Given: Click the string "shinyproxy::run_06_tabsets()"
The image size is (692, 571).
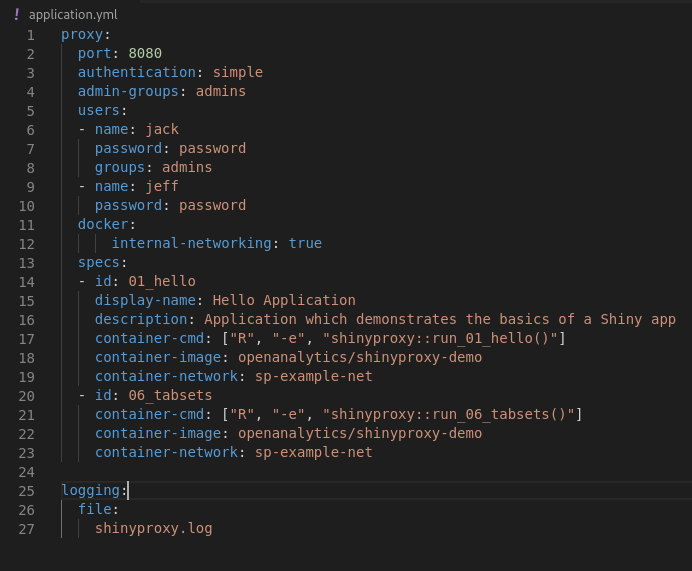Looking at the screenshot, I should point(448,414).
